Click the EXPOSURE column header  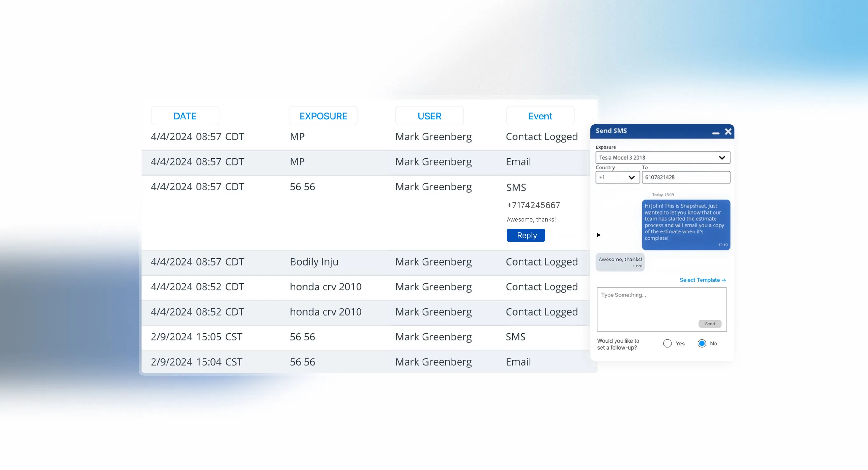(323, 116)
